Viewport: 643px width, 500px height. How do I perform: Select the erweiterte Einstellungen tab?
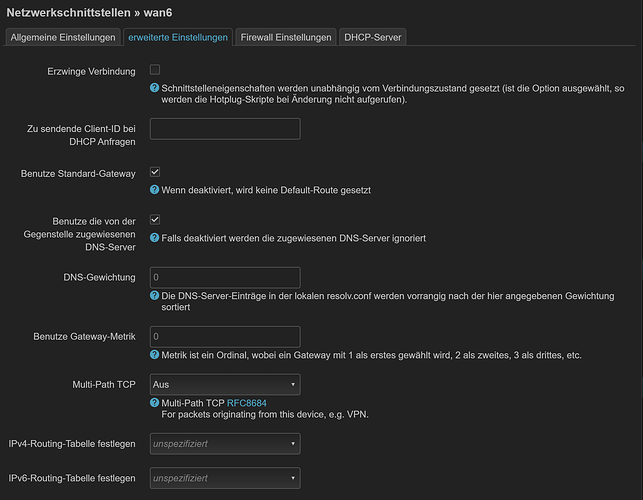pyautogui.click(x=177, y=37)
